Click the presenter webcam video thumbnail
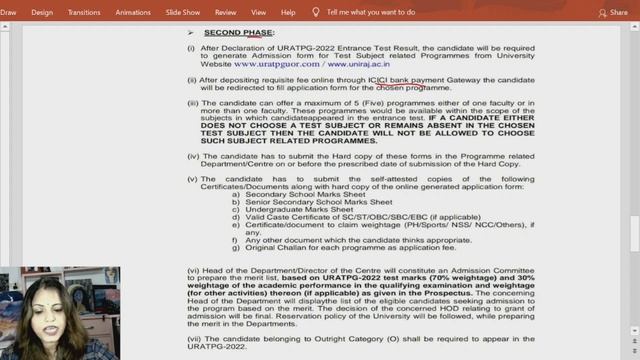This screenshot has width=640, height=360. (60, 313)
